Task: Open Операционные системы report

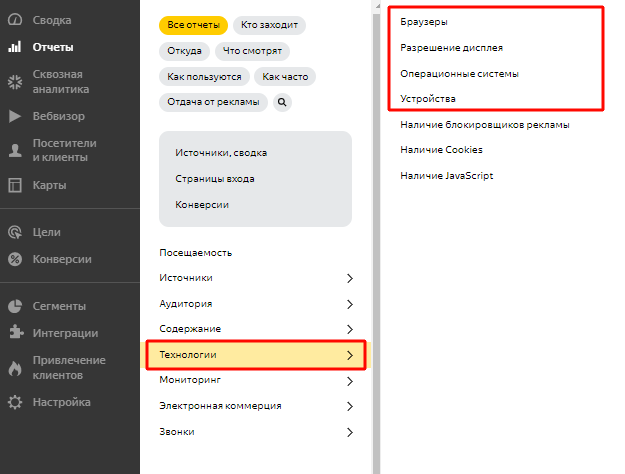Action: click(459, 73)
